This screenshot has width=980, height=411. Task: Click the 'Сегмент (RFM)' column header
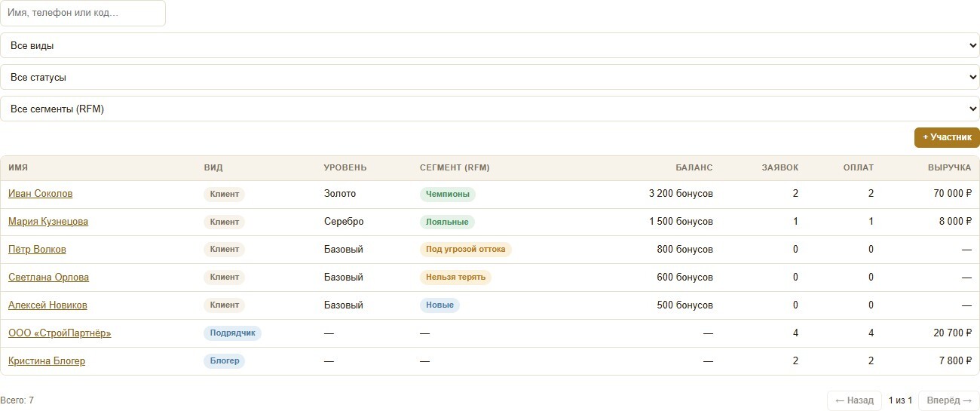tap(455, 167)
